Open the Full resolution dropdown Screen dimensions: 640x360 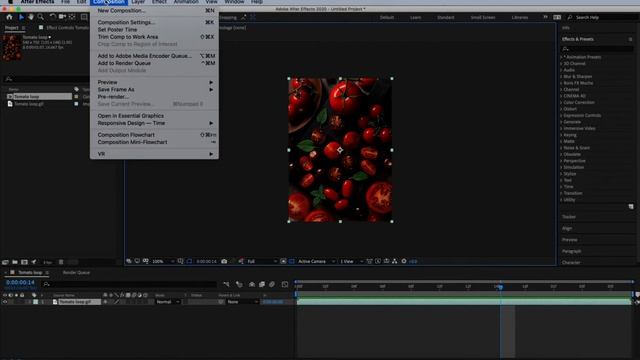262,261
